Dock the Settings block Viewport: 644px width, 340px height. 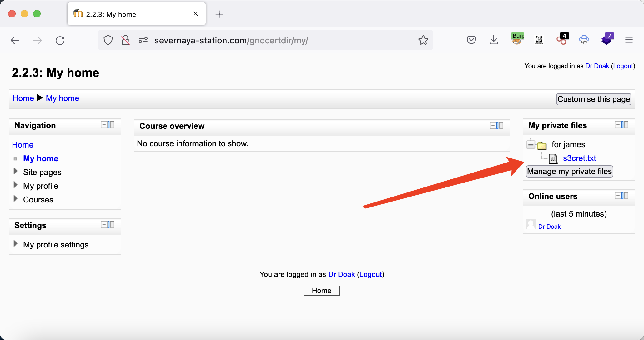(111, 225)
